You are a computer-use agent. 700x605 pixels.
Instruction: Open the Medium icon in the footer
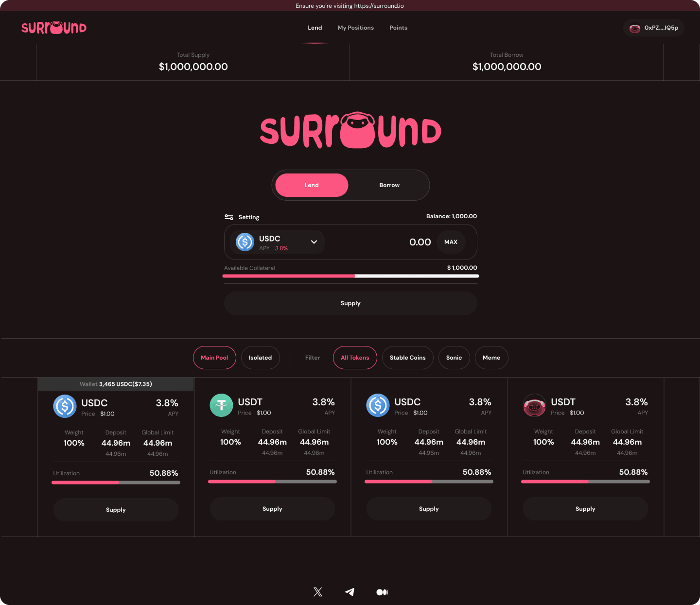382,592
